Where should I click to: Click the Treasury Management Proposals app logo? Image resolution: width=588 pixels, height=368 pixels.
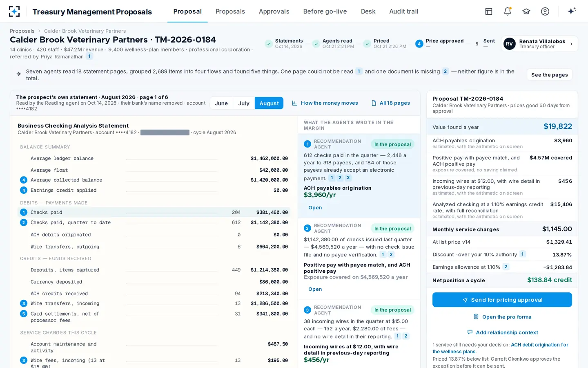[x=14, y=11]
